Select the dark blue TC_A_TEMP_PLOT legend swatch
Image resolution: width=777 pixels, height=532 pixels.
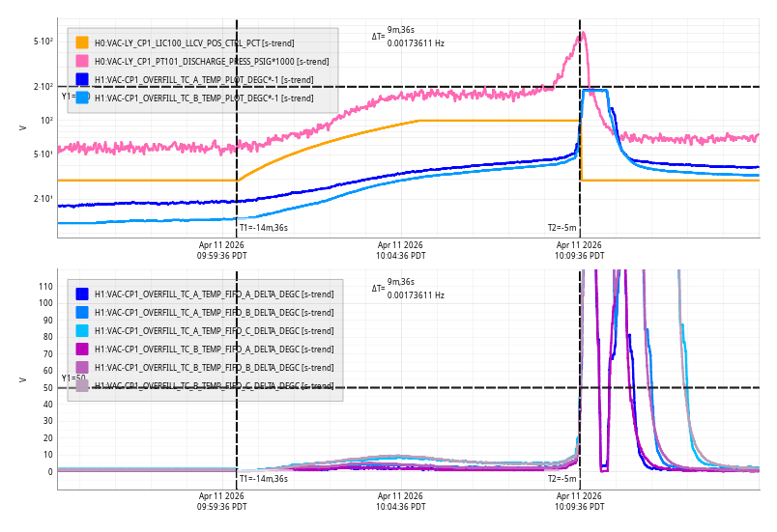coord(82,79)
